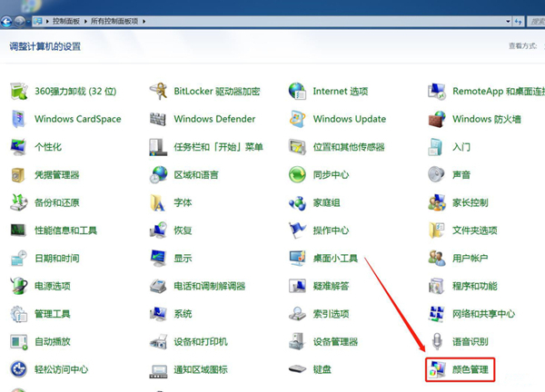545x392 pixels.
Task: Focus the search box in the top-right
Action: click(x=536, y=22)
